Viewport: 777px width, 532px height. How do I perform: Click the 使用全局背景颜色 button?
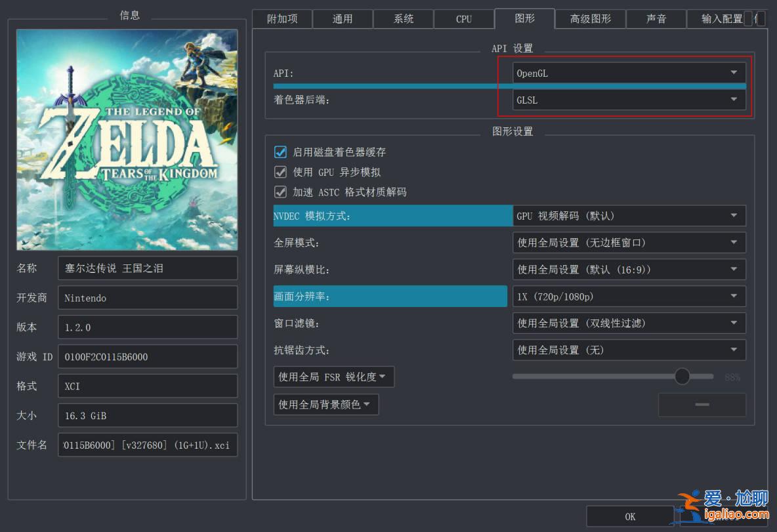click(x=325, y=405)
